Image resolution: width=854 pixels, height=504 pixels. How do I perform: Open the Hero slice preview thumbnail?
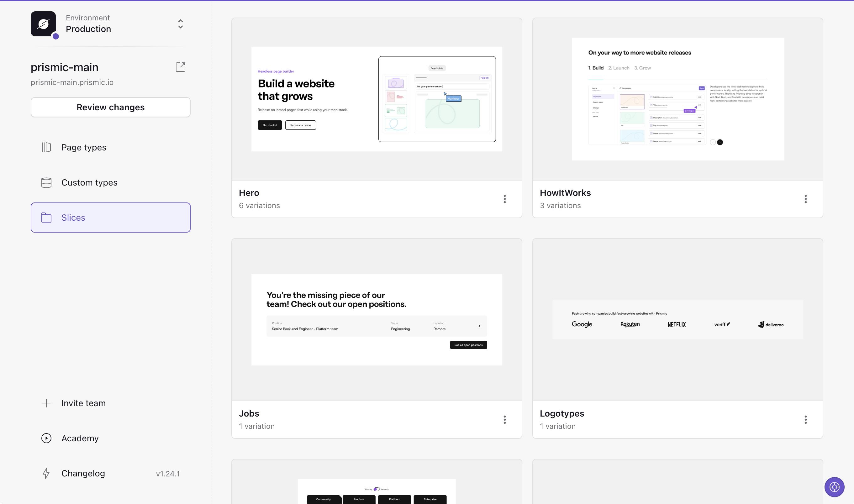click(x=377, y=99)
